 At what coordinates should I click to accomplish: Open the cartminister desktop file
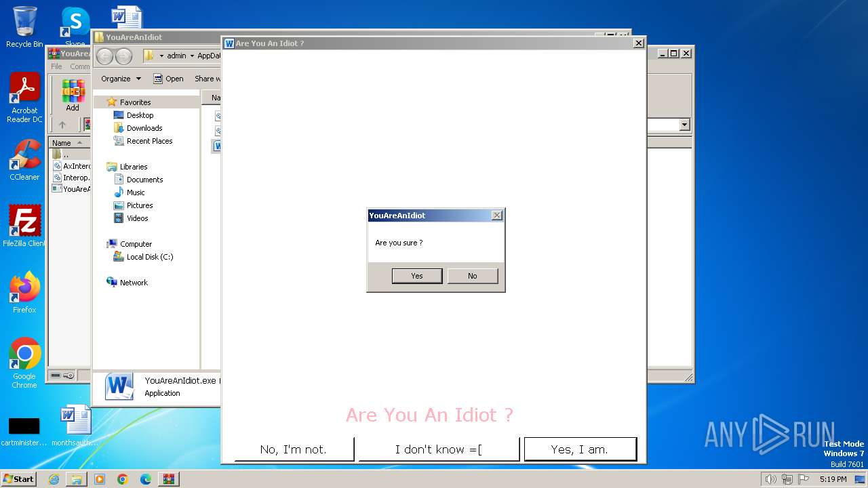(24, 431)
